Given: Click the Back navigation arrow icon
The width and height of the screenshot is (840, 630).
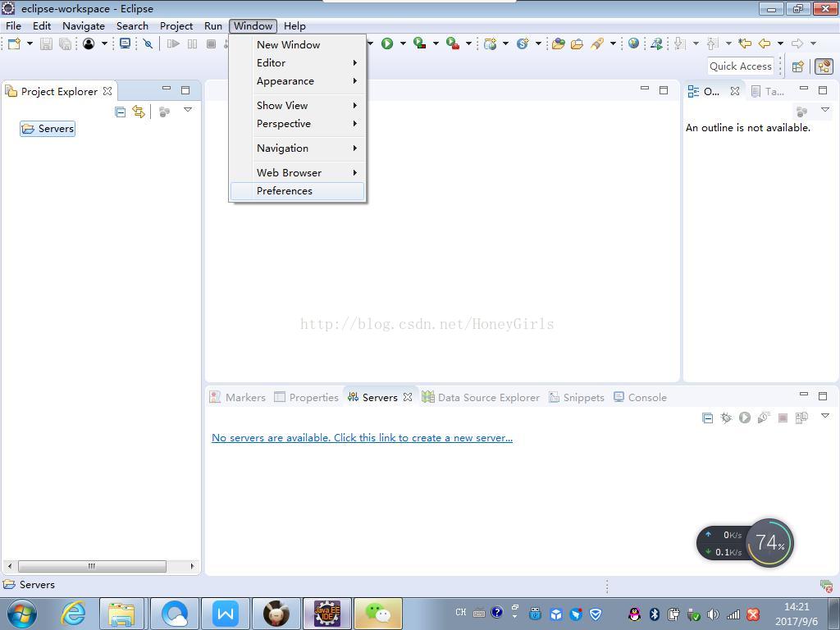Looking at the screenshot, I should point(765,44).
